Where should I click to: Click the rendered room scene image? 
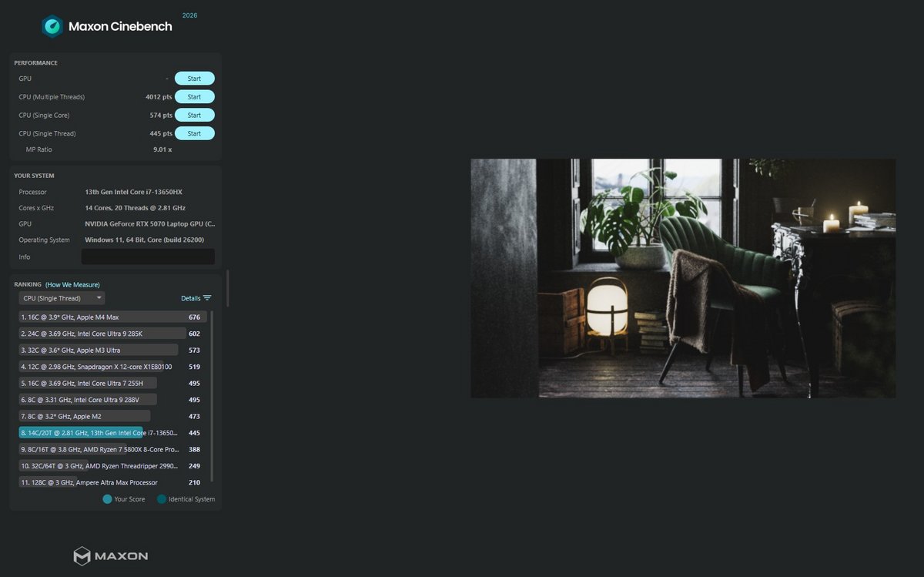683,278
